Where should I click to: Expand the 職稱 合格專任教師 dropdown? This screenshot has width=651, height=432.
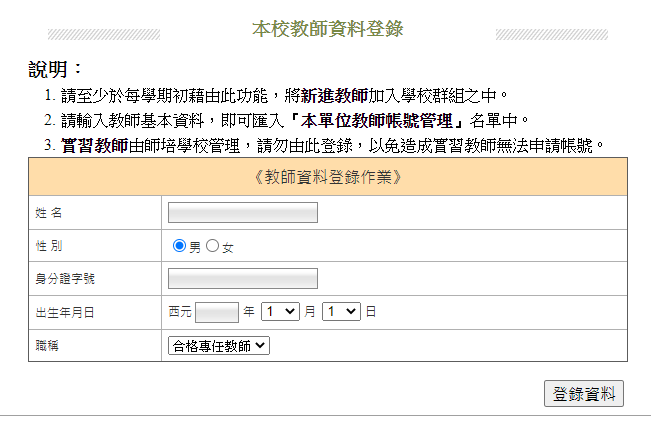[219, 345]
